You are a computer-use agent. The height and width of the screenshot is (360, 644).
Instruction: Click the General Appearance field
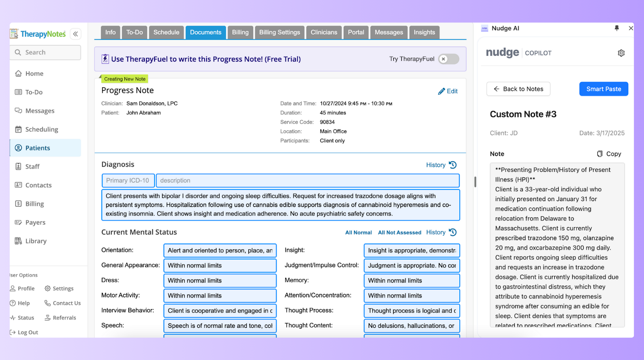tap(220, 265)
